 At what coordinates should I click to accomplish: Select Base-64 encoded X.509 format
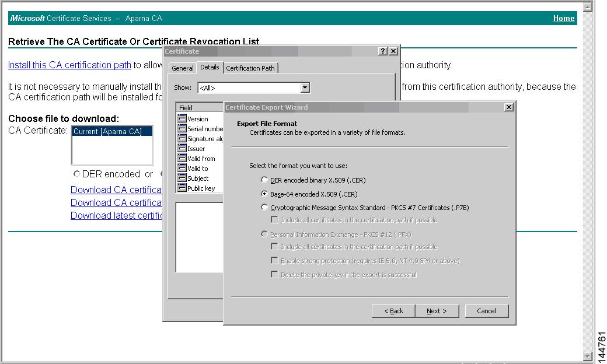(x=264, y=194)
